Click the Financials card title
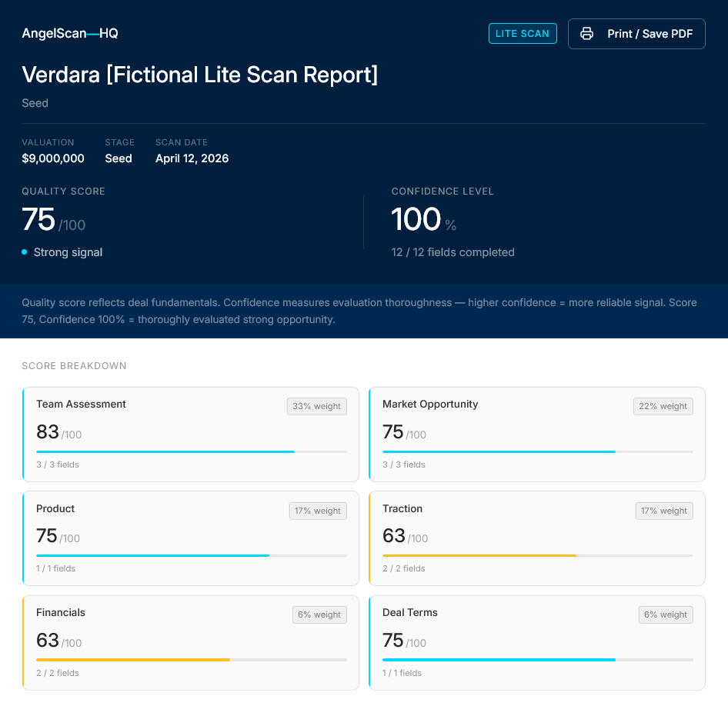 (x=60, y=612)
